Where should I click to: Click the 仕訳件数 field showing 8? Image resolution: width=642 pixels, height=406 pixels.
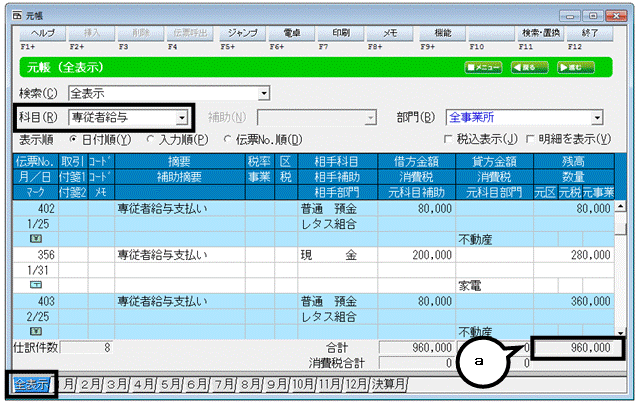tap(86, 348)
